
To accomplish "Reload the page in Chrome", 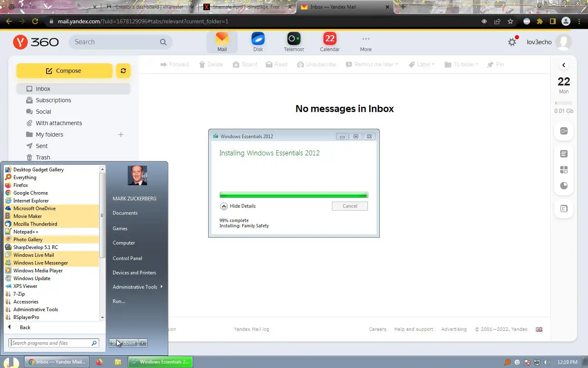I will (x=35, y=21).
